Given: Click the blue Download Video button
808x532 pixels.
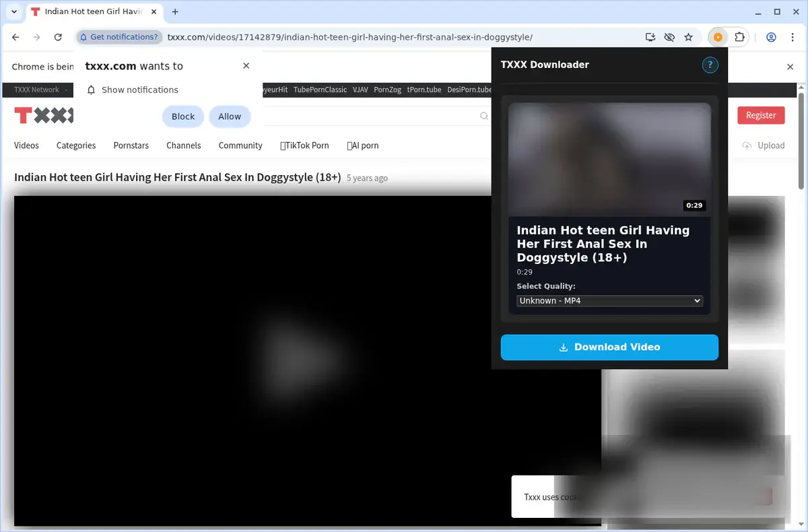Looking at the screenshot, I should [x=609, y=347].
